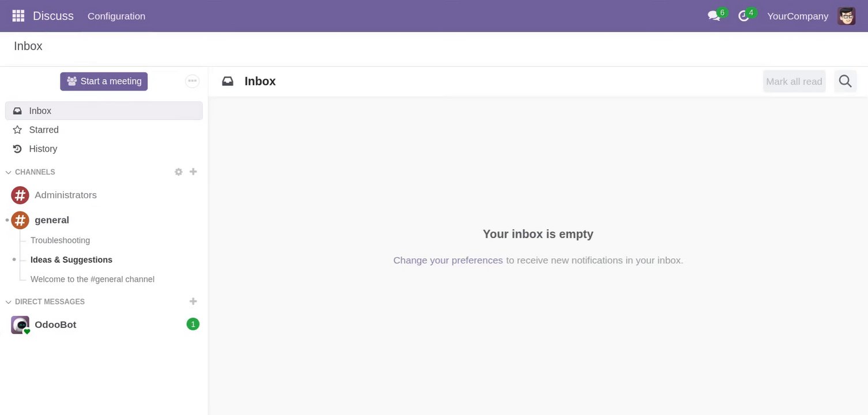Select the Starred mailbox

point(44,130)
